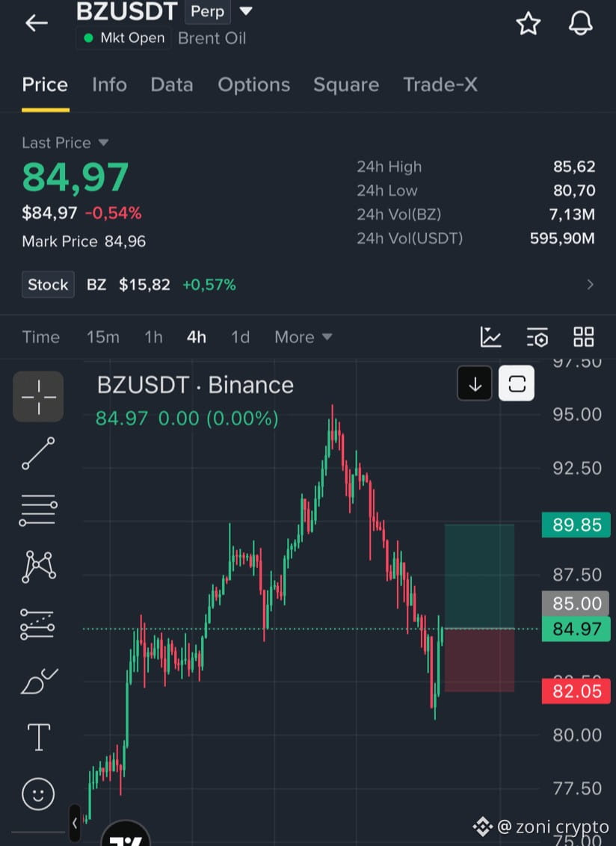Select the Text annotation tool
The image size is (616, 846).
[39, 737]
